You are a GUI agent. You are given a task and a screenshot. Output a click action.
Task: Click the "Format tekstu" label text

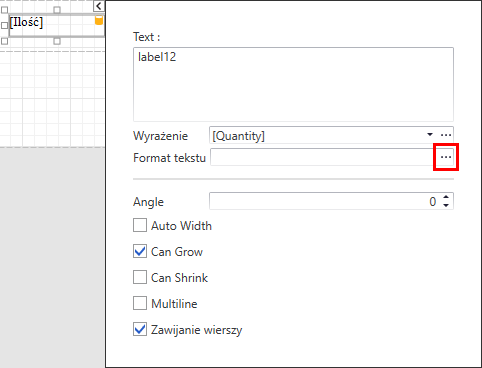[169, 158]
